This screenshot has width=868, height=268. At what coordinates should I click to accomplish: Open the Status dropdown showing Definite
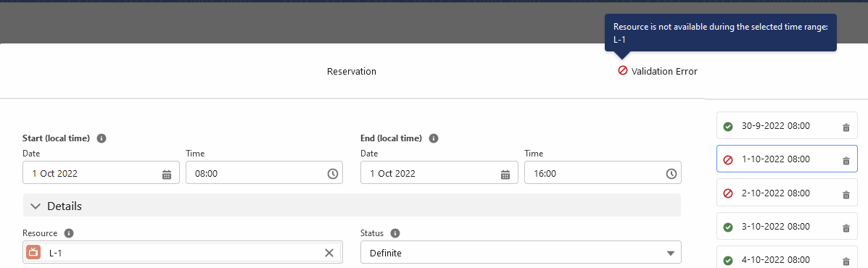point(521,253)
